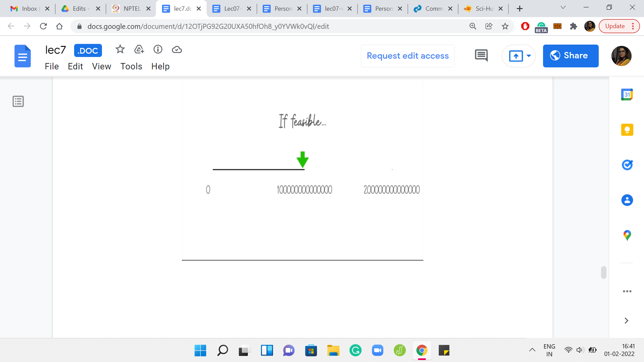Click Request edit access button
The image size is (644, 362).
tap(408, 56)
